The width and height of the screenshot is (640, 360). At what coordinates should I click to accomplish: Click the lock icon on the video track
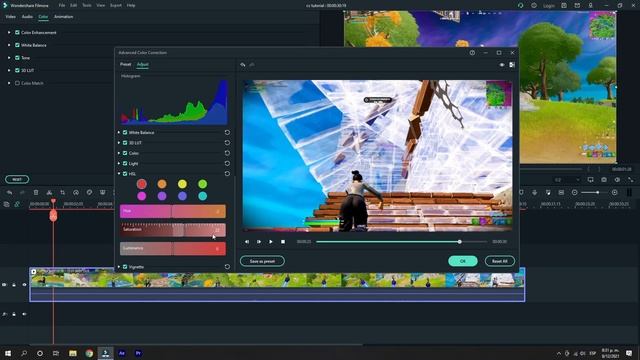14,284
